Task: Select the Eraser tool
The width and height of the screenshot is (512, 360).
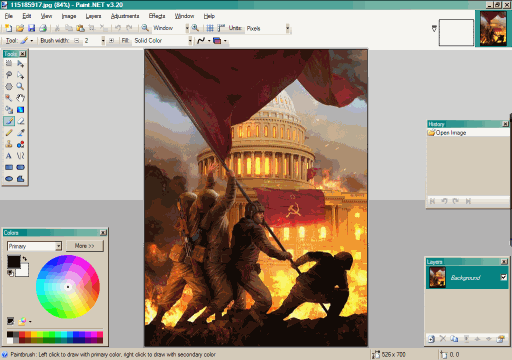Action: [x=21, y=121]
